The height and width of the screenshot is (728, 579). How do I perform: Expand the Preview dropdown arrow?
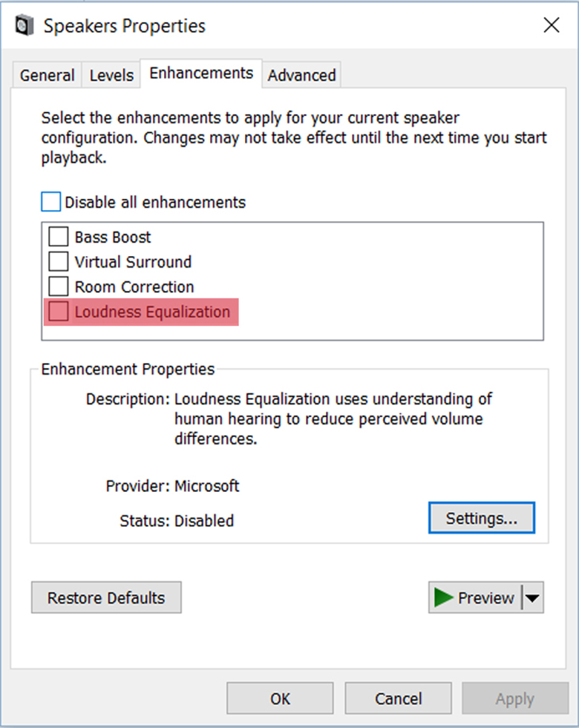tap(533, 597)
